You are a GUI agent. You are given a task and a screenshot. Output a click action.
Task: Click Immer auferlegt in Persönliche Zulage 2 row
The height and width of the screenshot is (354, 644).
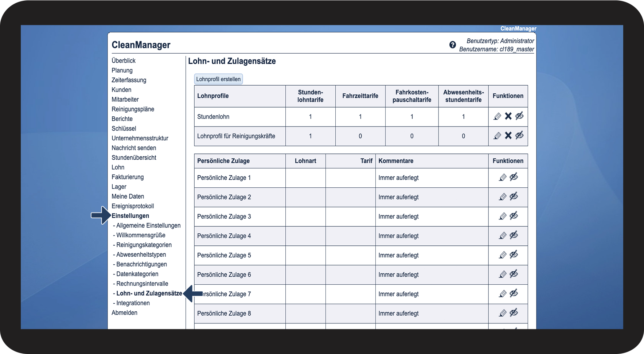(x=398, y=197)
